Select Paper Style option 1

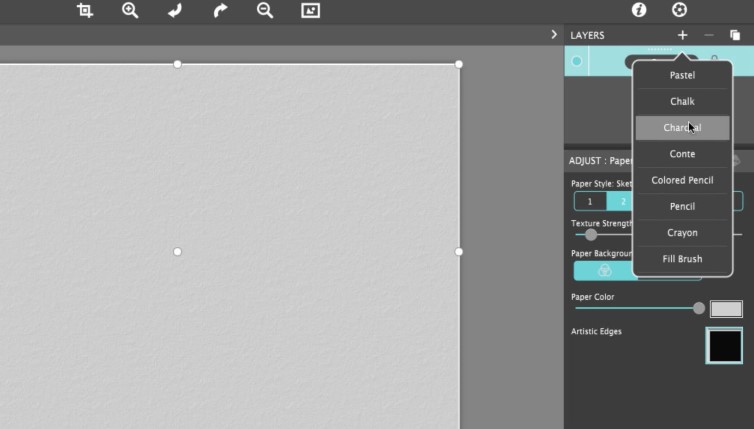click(590, 202)
